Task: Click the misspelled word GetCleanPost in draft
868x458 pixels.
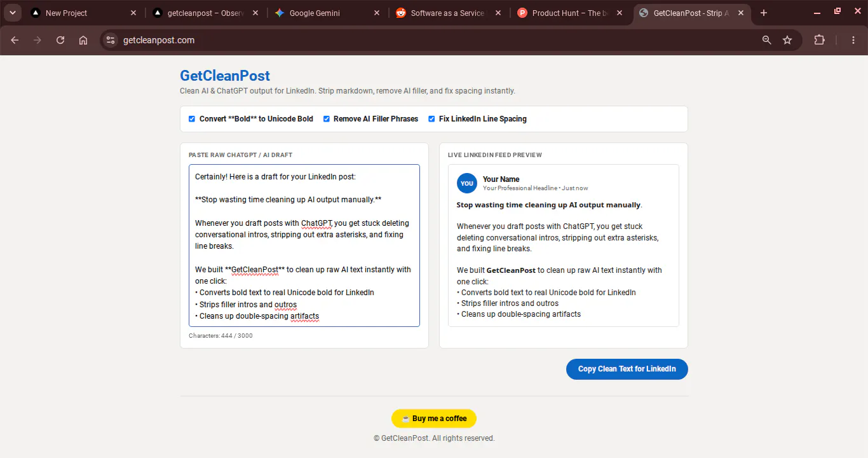Action: [255, 270]
